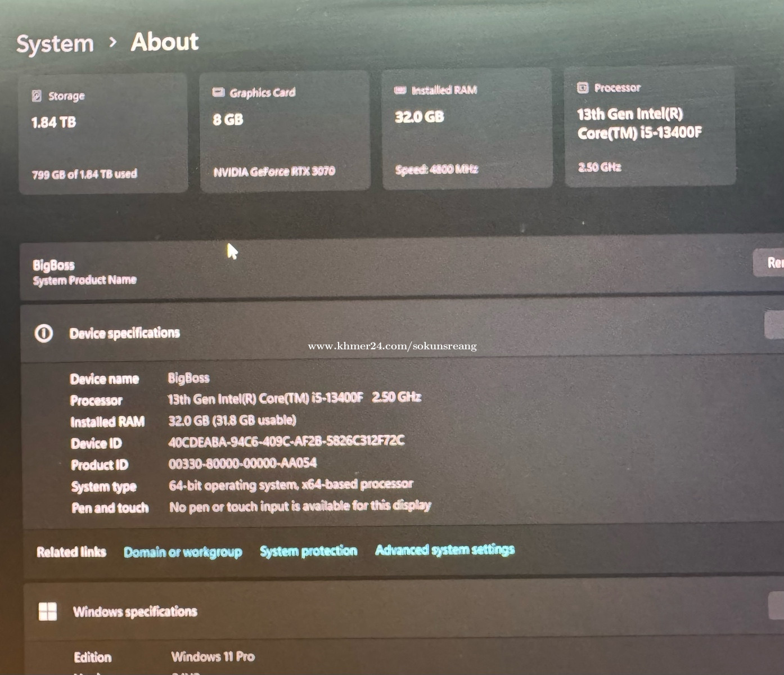This screenshot has width=784, height=675.
Task: Select the BigBoss device name value
Action: 188,377
